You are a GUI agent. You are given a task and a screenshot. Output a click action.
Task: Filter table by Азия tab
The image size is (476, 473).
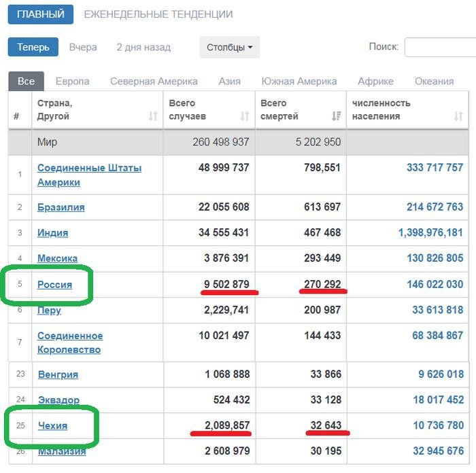[229, 81]
